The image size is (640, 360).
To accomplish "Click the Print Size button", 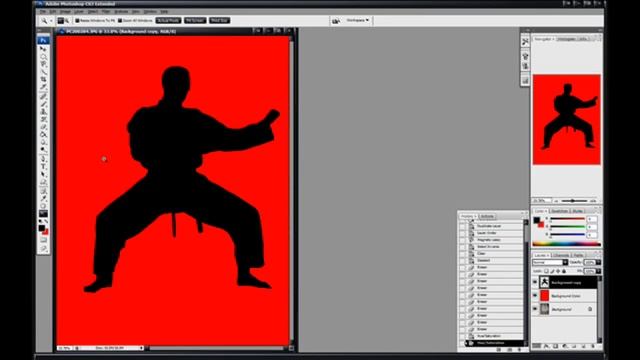I will click(220, 20).
